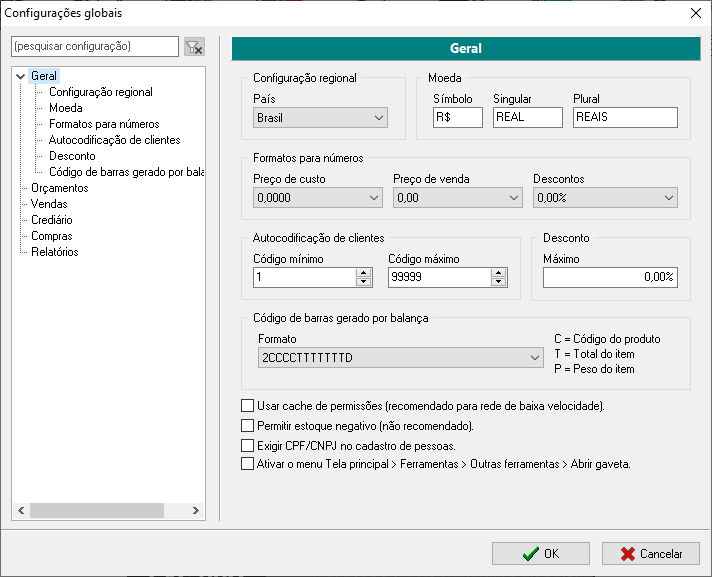Select Configuração regional tree item

click(x=100, y=92)
